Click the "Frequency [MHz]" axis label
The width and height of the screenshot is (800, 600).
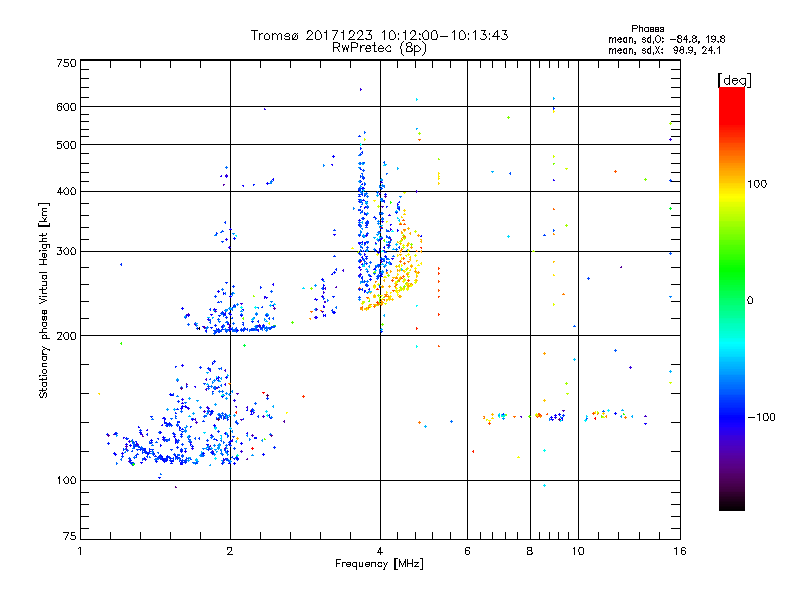pyautogui.click(x=379, y=564)
